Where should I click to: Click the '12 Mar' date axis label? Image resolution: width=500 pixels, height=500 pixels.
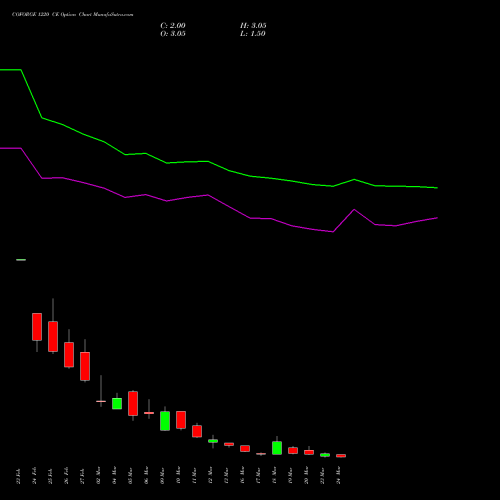coord(211,475)
